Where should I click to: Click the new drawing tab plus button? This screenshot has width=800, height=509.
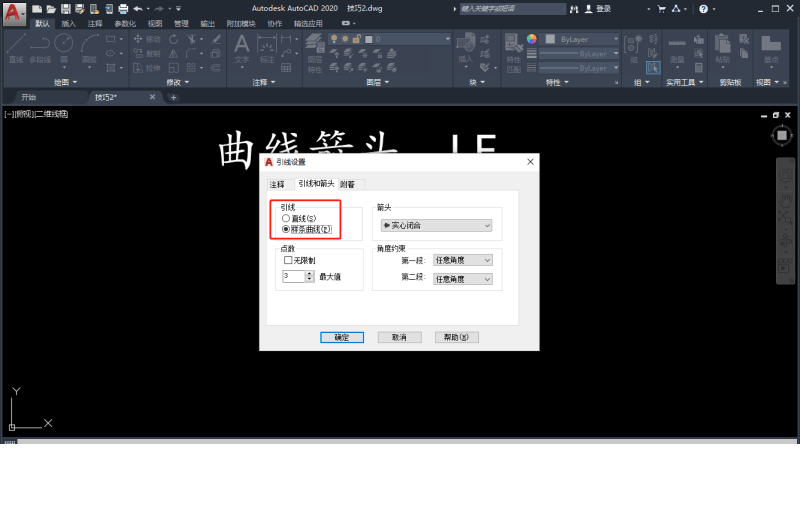click(x=173, y=97)
